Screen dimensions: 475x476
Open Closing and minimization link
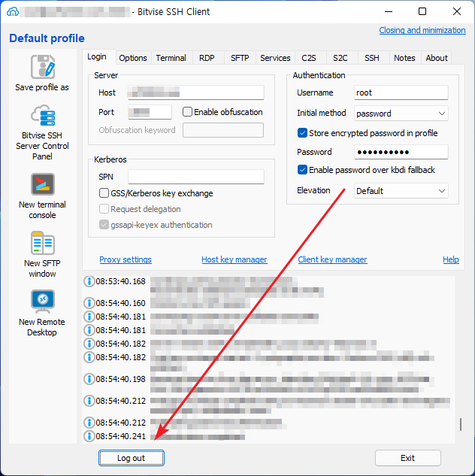click(422, 30)
